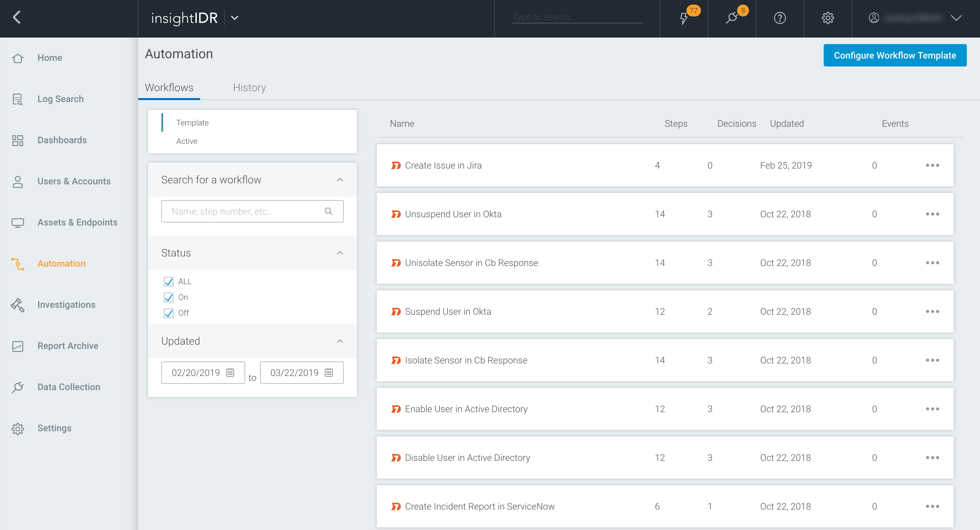Go to Home in the sidebar
Screen dimensions: 980x530
[x=49, y=58]
